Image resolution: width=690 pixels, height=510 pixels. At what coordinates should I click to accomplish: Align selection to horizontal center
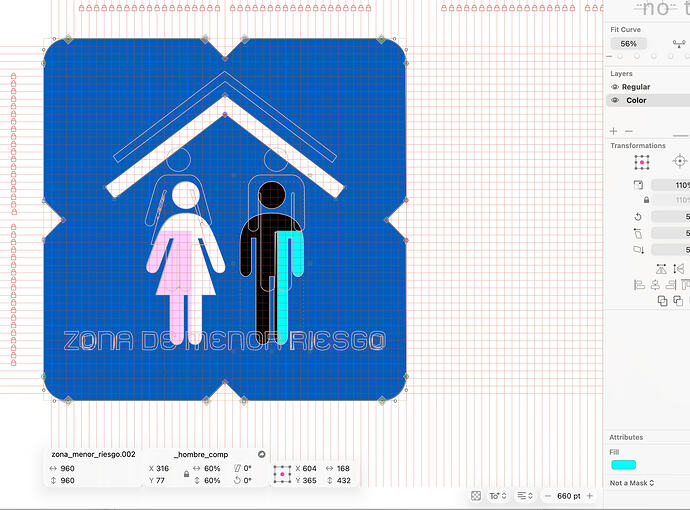655,285
